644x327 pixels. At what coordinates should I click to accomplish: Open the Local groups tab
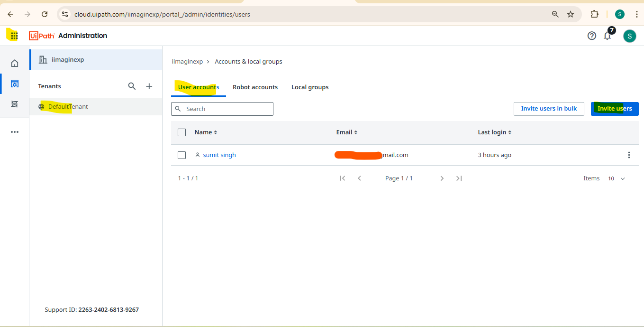(x=309, y=87)
